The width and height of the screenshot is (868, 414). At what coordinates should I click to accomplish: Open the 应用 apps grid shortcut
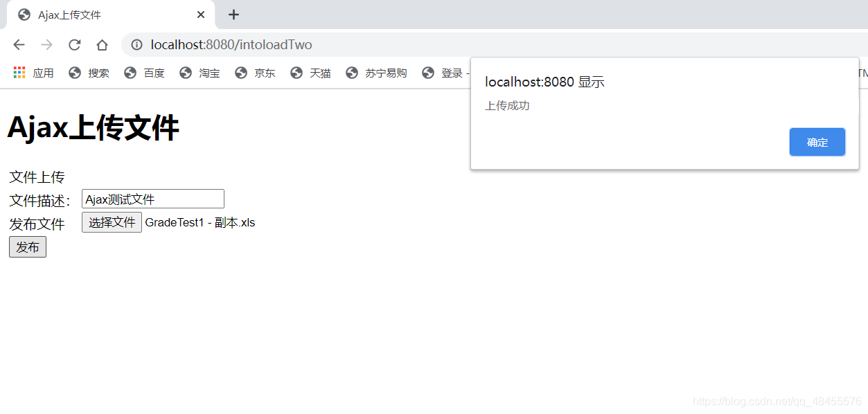[33, 73]
